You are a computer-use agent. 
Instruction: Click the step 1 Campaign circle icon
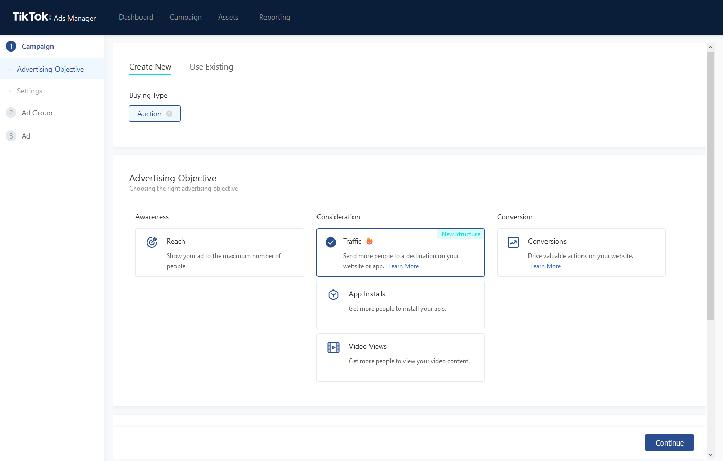pyautogui.click(x=11, y=46)
